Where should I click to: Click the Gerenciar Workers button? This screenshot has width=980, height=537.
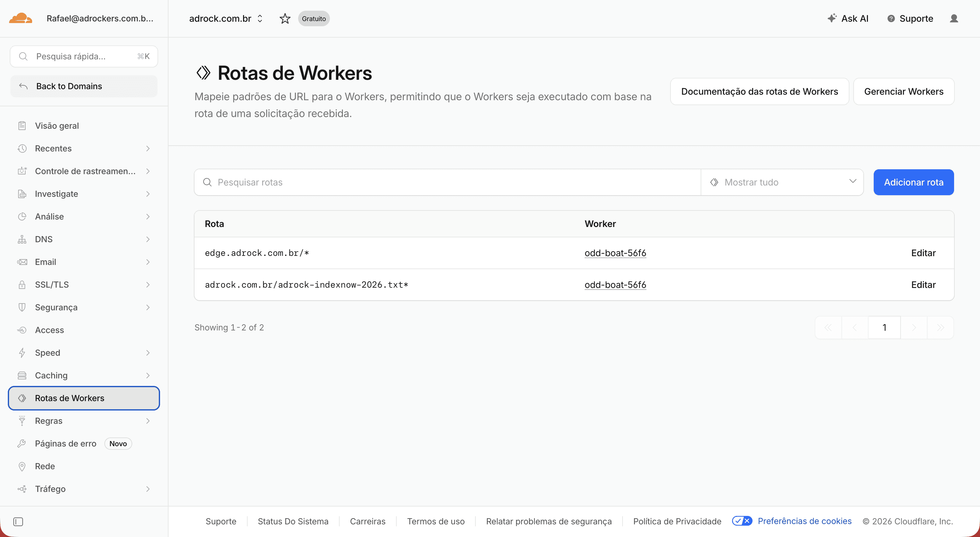(904, 91)
